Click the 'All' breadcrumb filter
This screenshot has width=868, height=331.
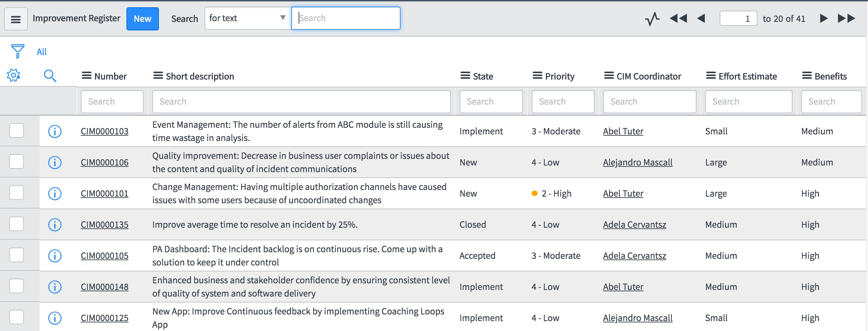pos(42,51)
